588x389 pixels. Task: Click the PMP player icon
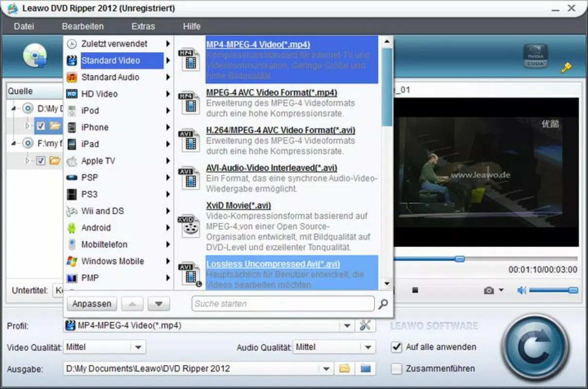72,278
